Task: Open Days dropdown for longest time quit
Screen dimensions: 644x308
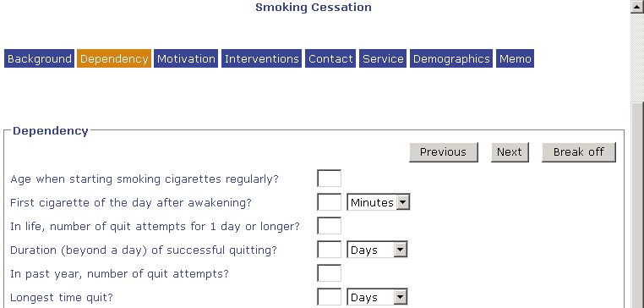Action: click(x=377, y=297)
